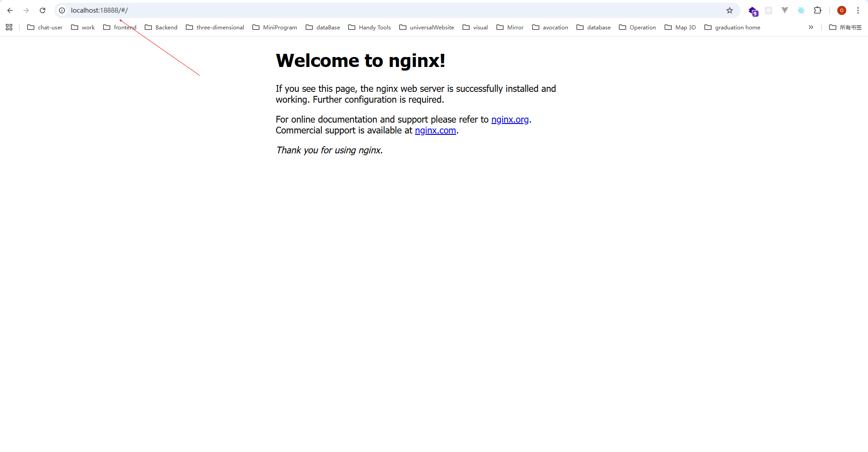This screenshot has height=452, width=868.
Task: Open the dataBase bookmark folder
Action: [x=323, y=27]
